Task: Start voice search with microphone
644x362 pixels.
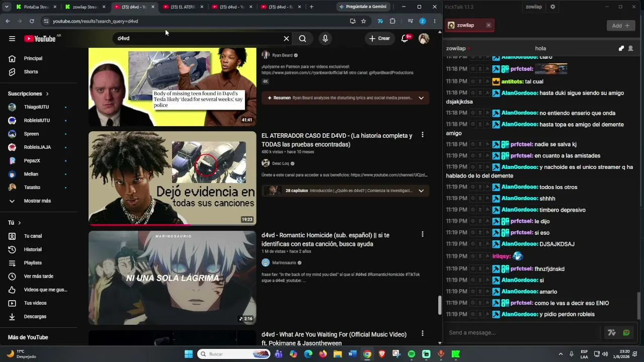Action: point(325,39)
